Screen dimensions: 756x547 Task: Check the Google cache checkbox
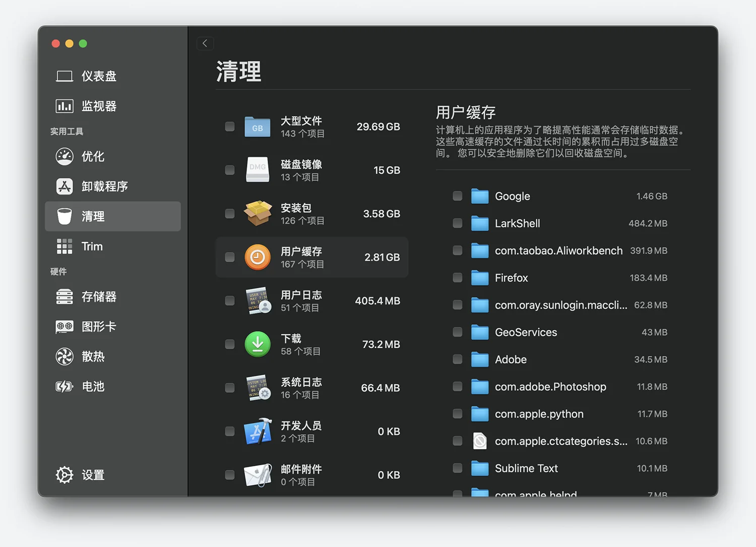(x=458, y=196)
